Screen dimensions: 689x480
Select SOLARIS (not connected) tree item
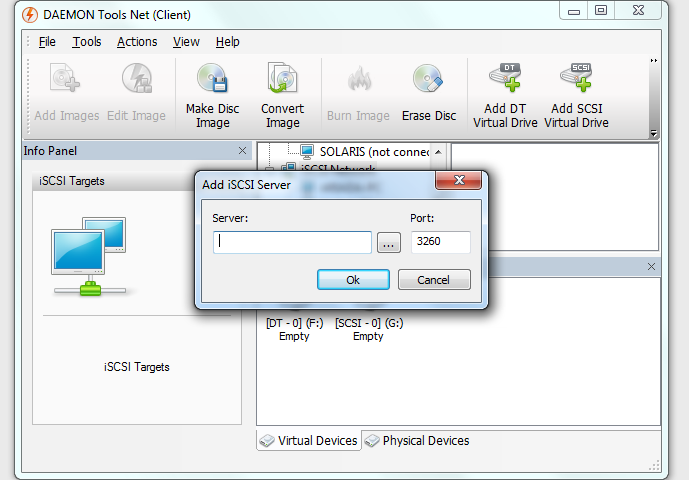pyautogui.click(x=374, y=152)
